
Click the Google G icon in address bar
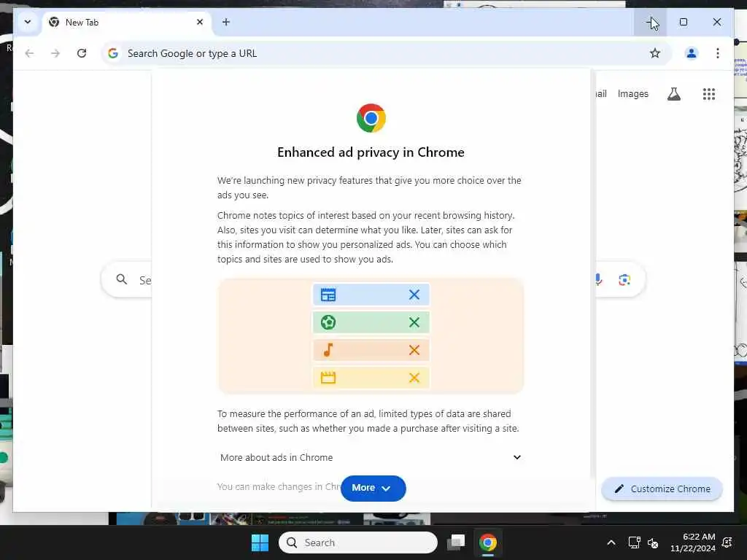point(113,53)
